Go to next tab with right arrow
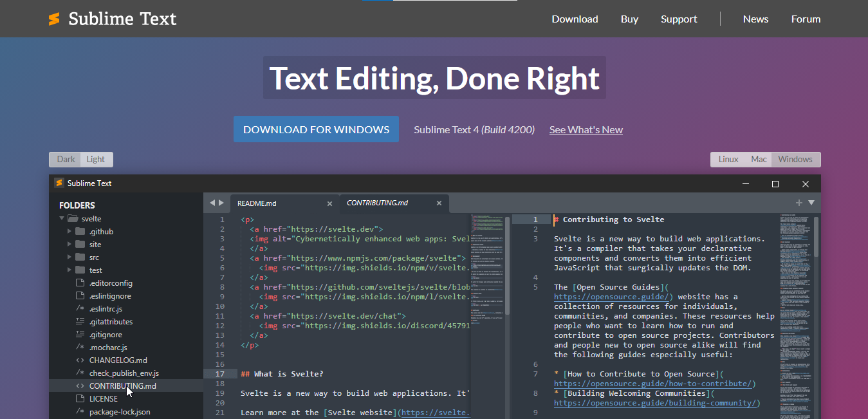The image size is (868, 419). 221,203
